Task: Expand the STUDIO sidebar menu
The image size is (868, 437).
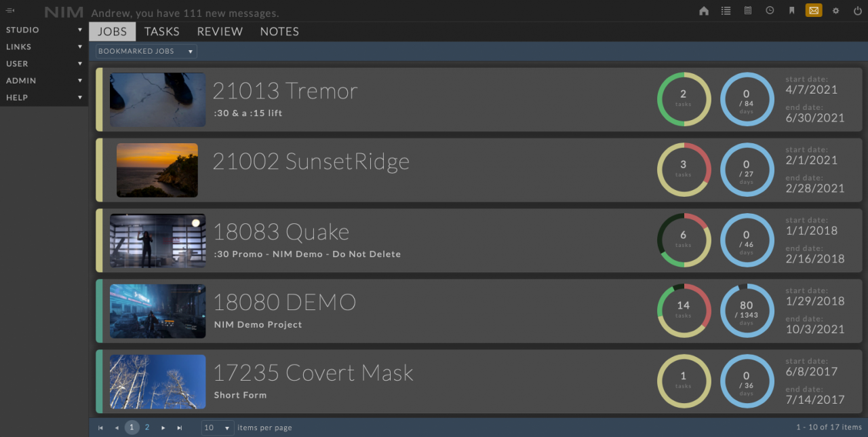Action: (44, 30)
